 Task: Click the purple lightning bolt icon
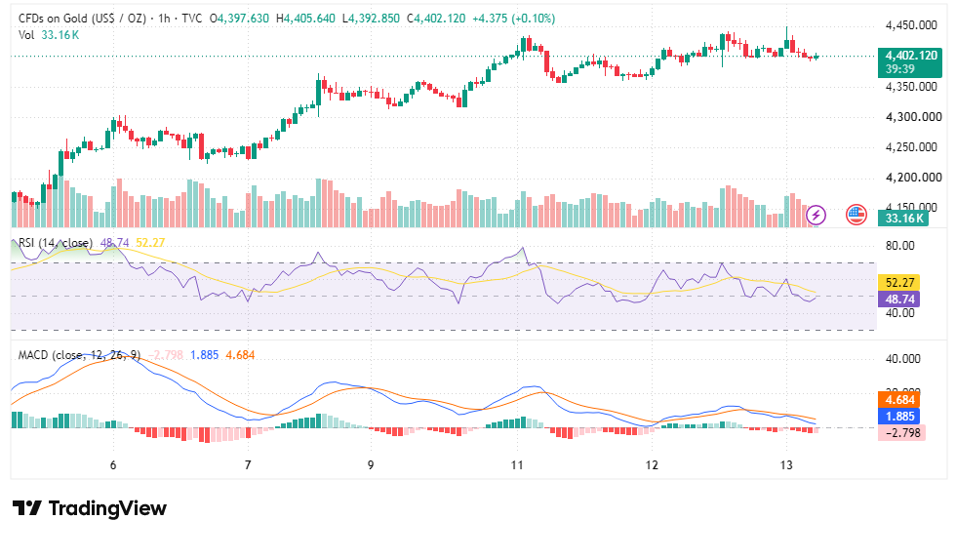pyautogui.click(x=816, y=215)
